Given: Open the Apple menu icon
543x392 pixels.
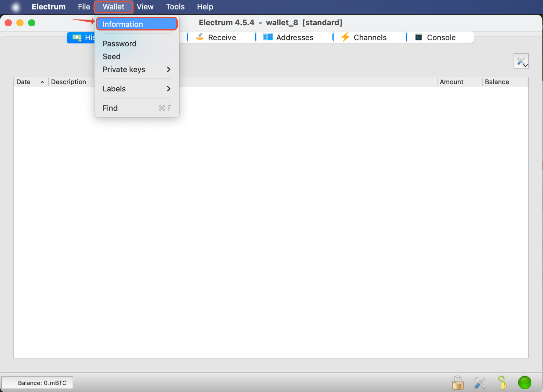Looking at the screenshot, I should 15,7.
